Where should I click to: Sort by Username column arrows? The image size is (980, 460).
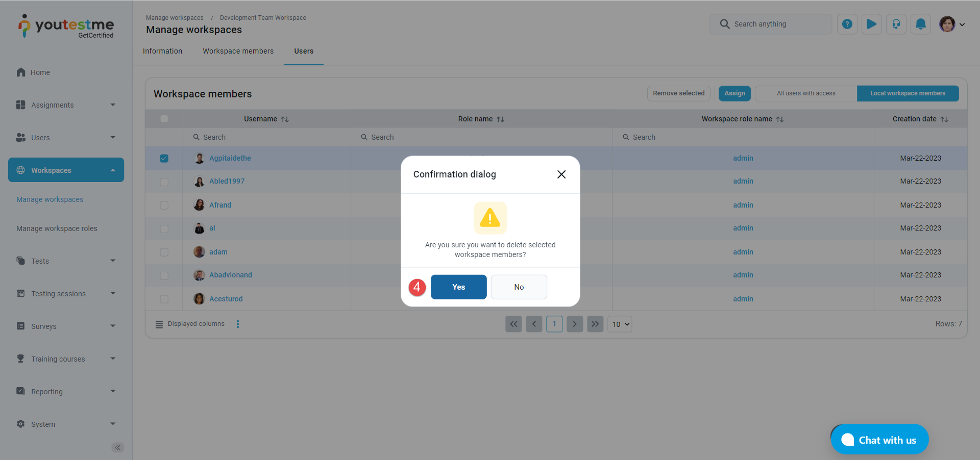click(x=285, y=119)
